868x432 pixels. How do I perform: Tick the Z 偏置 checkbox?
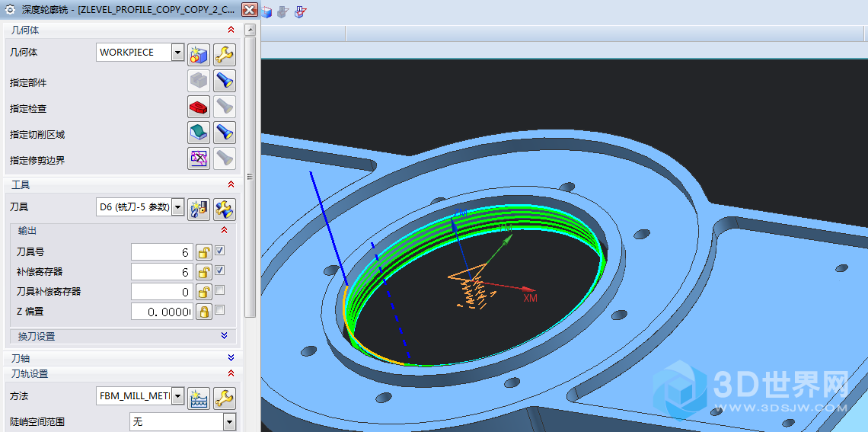click(220, 310)
